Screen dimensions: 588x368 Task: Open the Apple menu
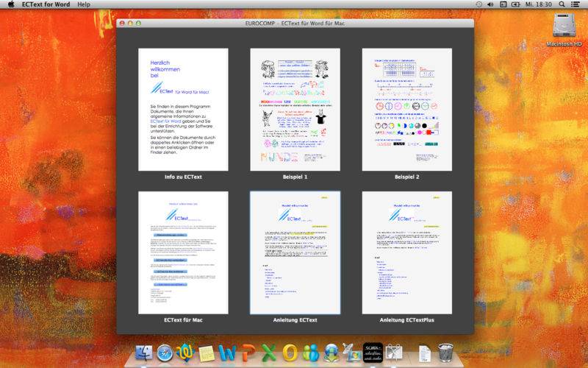pos(11,4)
